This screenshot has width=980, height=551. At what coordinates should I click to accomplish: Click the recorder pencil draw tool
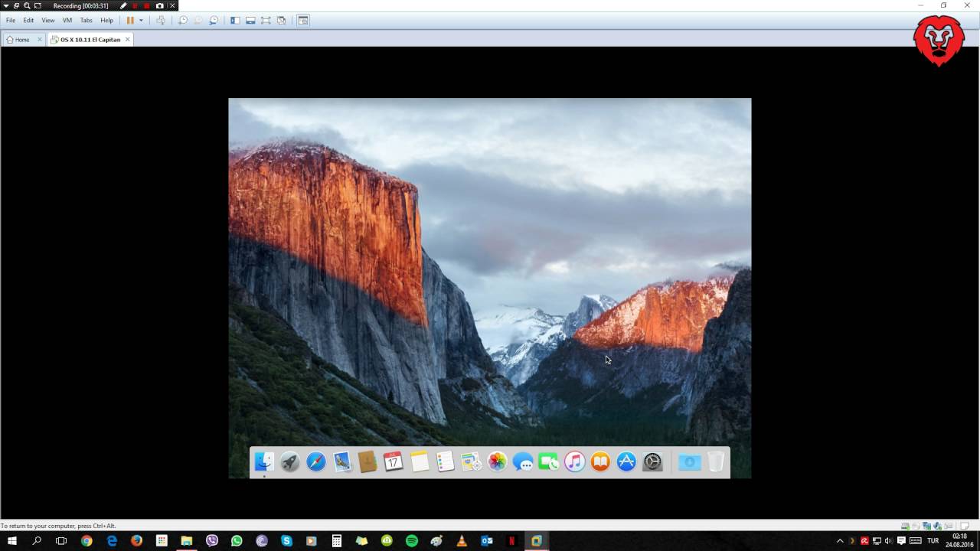123,5
